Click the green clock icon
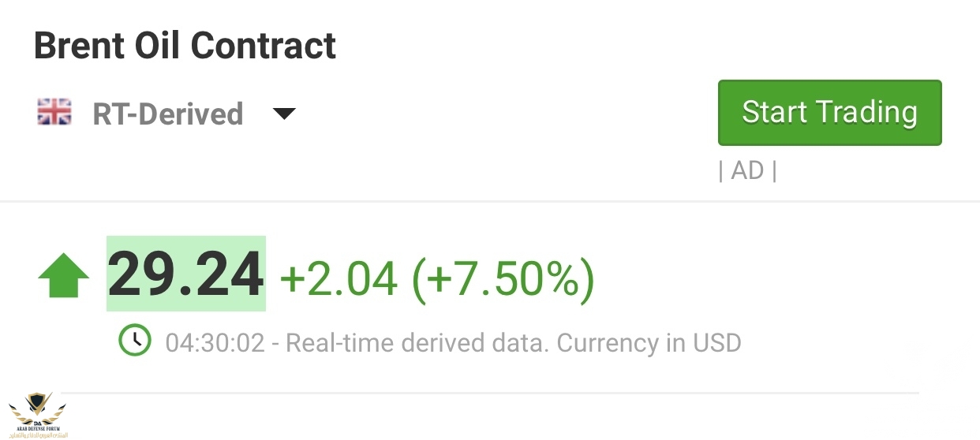Image resolution: width=980 pixels, height=440 pixels. (x=134, y=340)
